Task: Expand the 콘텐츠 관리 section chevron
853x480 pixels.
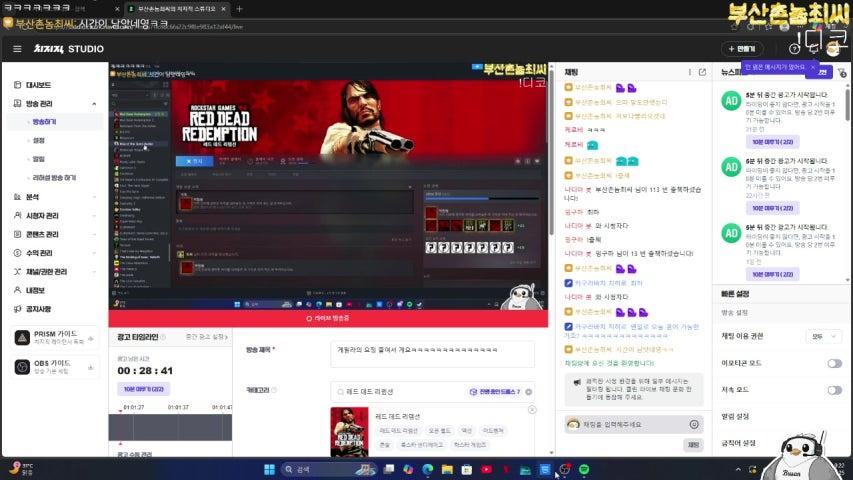Action: 94,235
